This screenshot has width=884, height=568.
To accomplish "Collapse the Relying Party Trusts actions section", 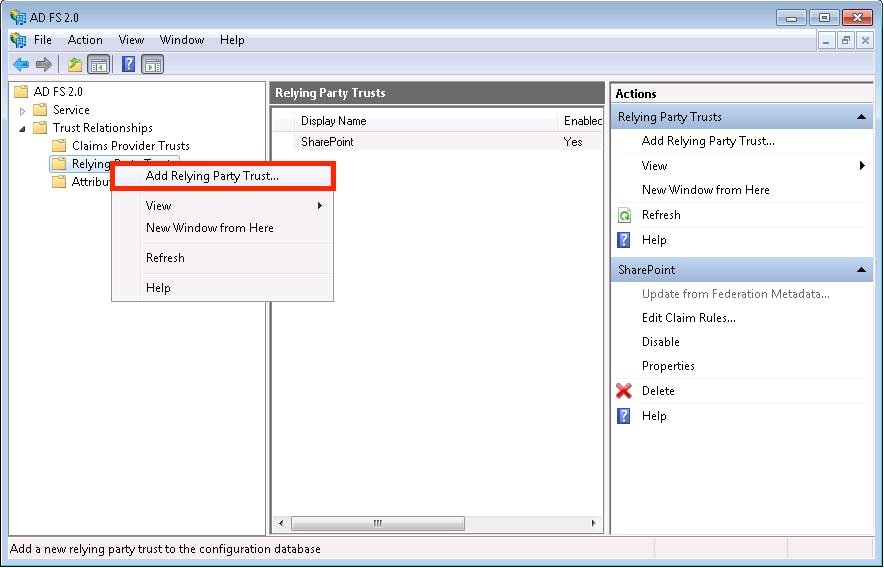I will click(861, 117).
